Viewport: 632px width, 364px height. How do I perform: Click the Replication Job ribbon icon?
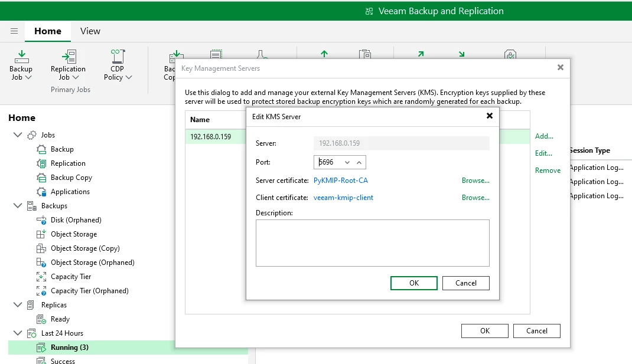click(x=68, y=57)
